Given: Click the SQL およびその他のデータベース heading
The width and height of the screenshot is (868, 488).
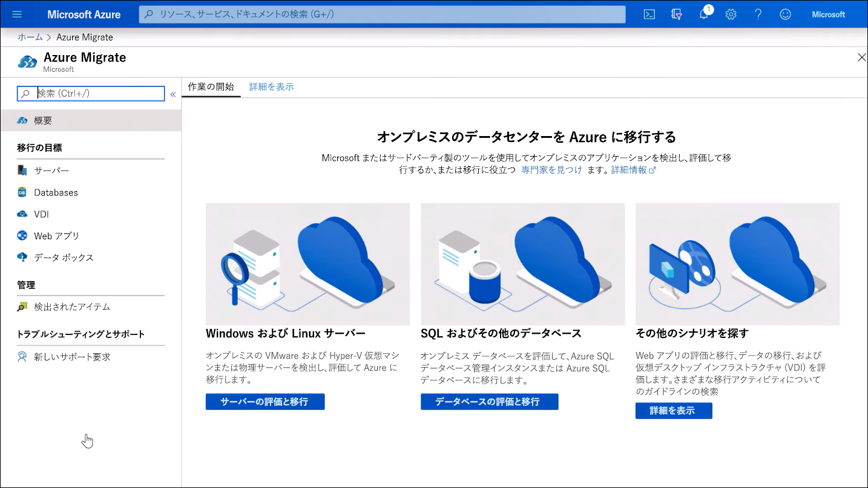Looking at the screenshot, I should (501, 333).
